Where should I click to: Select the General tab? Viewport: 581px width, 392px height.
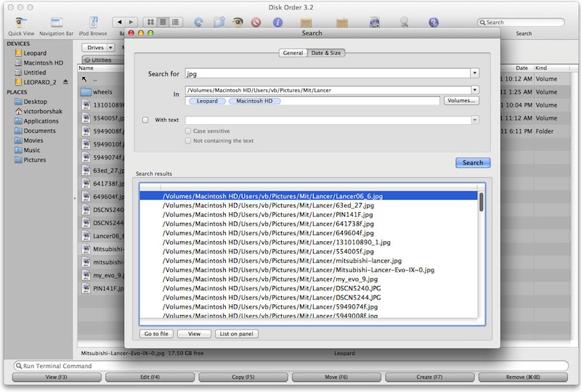293,53
